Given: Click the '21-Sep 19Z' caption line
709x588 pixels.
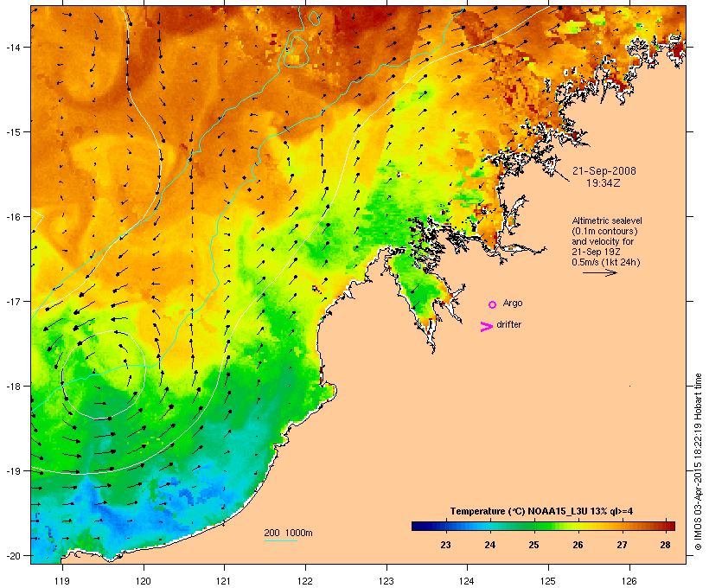Looking at the screenshot, I should pyautogui.click(x=596, y=252).
